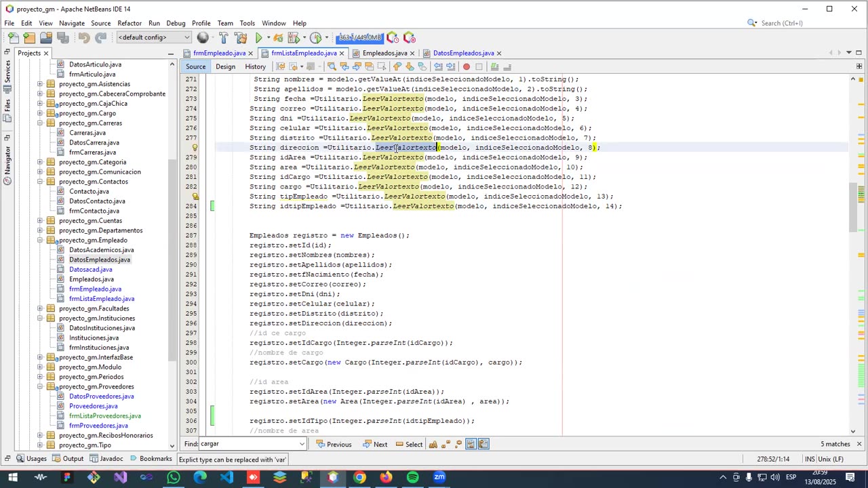This screenshot has height=488, width=868.
Task: Open the Output panel button
Action: pyautogui.click(x=68, y=459)
